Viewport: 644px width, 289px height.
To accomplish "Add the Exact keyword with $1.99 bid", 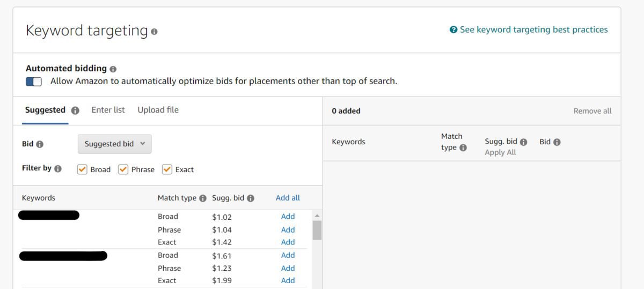I will click(x=288, y=280).
